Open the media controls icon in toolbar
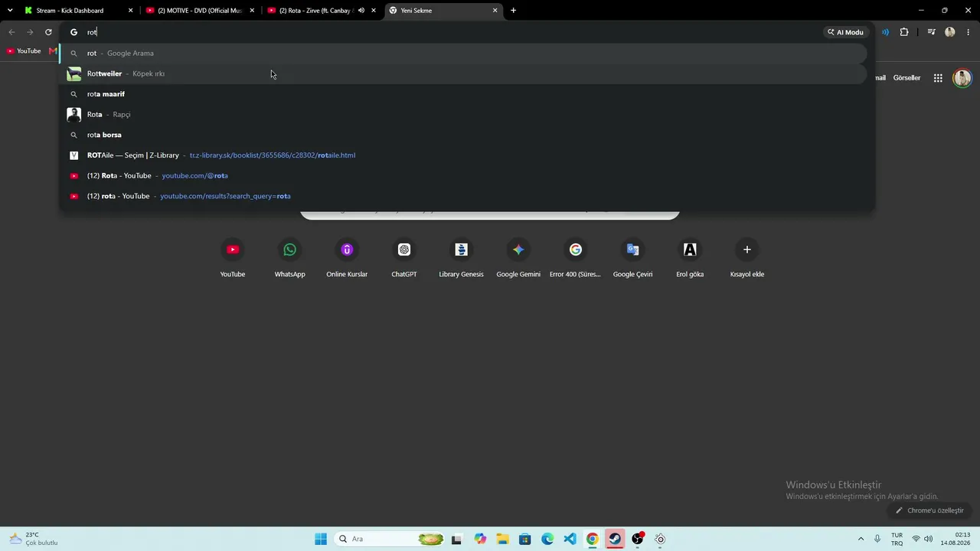The image size is (980, 551). pyautogui.click(x=931, y=32)
